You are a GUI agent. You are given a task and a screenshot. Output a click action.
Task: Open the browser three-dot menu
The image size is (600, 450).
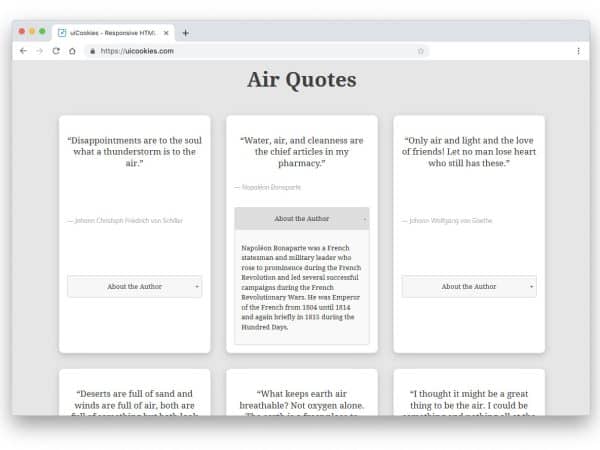pos(578,51)
